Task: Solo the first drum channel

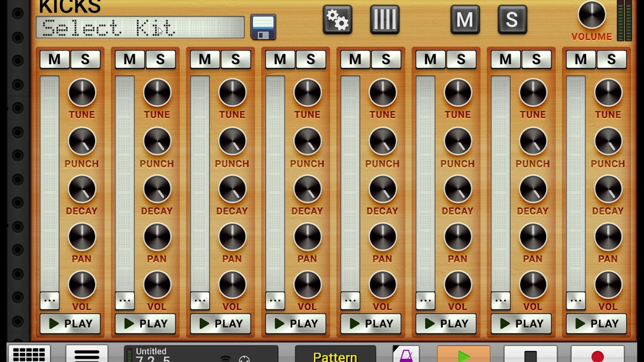Action: [85, 60]
